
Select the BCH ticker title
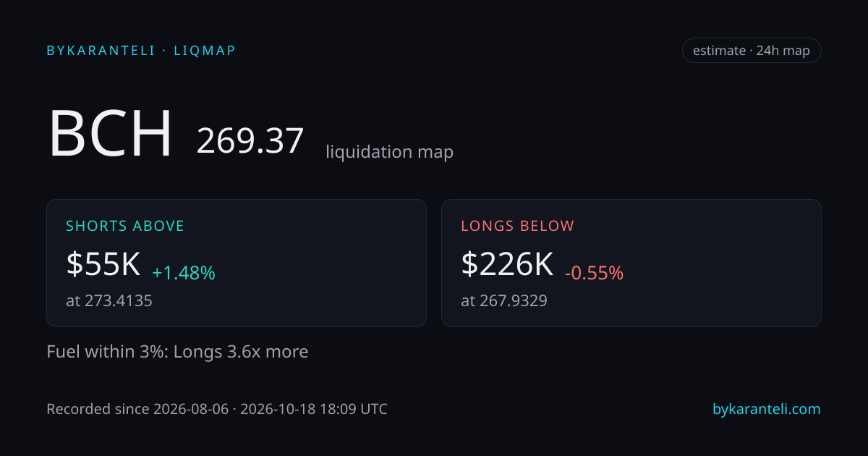pyautogui.click(x=111, y=134)
